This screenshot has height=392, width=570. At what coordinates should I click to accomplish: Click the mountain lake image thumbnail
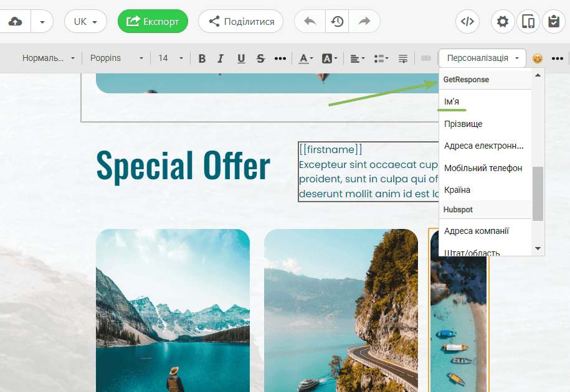coord(173,310)
